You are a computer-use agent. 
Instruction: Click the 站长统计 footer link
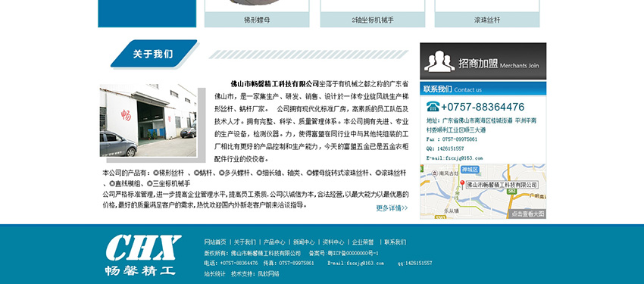pos(215,273)
